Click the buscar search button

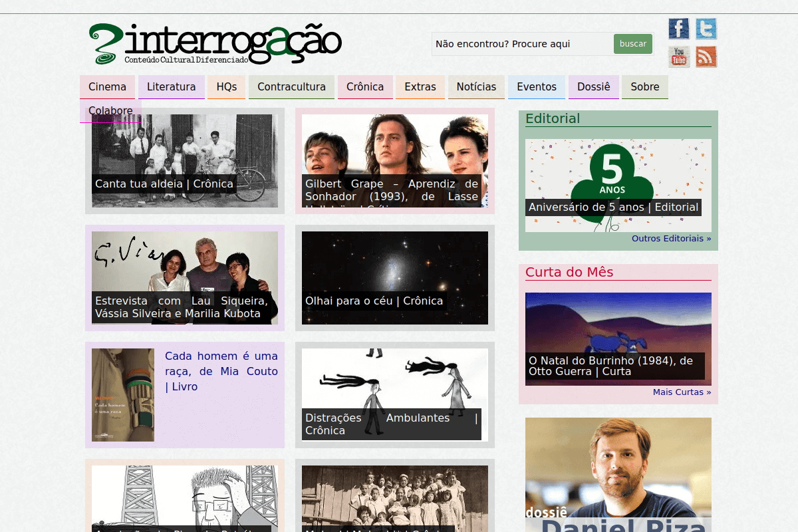click(633, 44)
